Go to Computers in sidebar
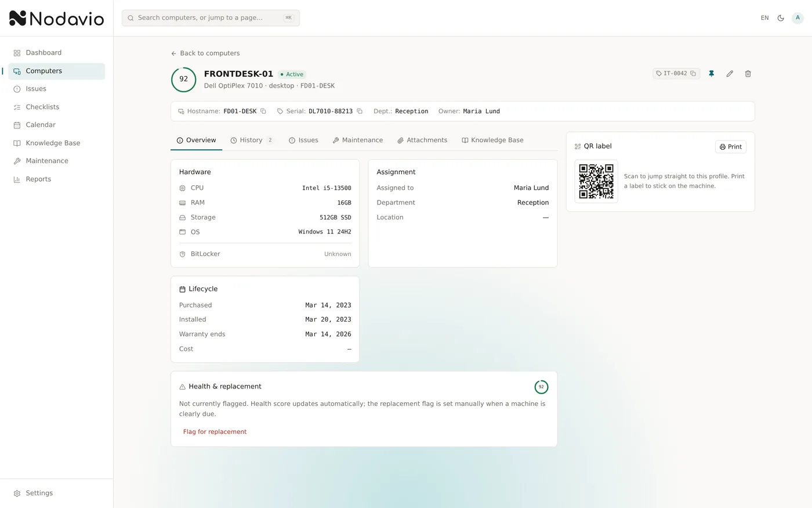Image resolution: width=812 pixels, height=508 pixels. pos(56,71)
